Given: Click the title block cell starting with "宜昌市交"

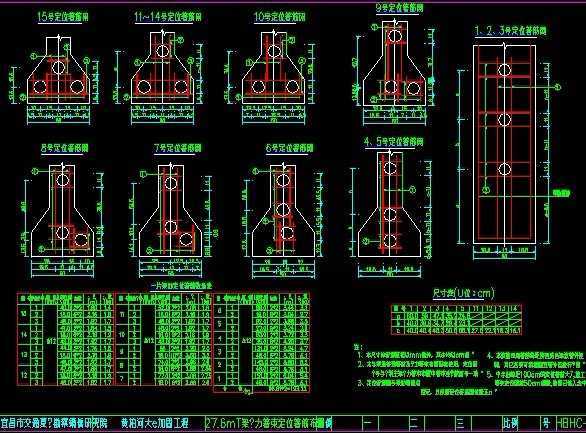Looking at the screenshot, I should click(x=54, y=423).
